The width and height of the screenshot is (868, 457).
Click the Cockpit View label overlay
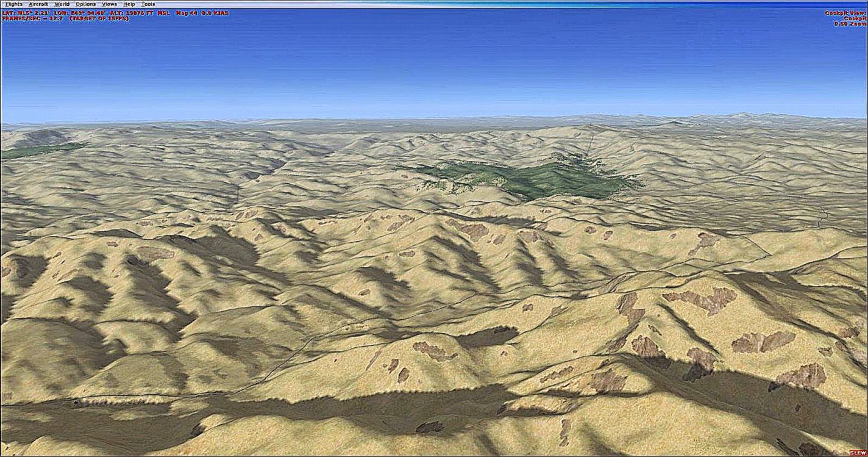coord(845,13)
